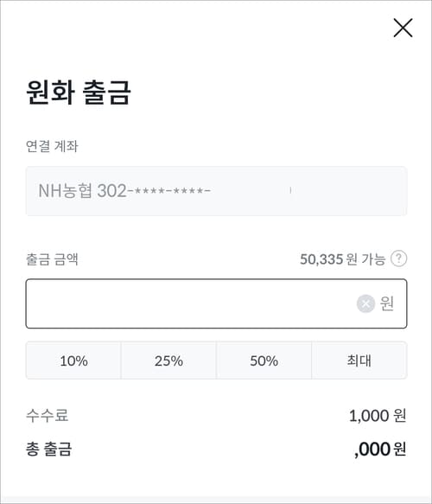Choose the 50% amount button
This screenshot has height=504, width=432.
tap(264, 360)
